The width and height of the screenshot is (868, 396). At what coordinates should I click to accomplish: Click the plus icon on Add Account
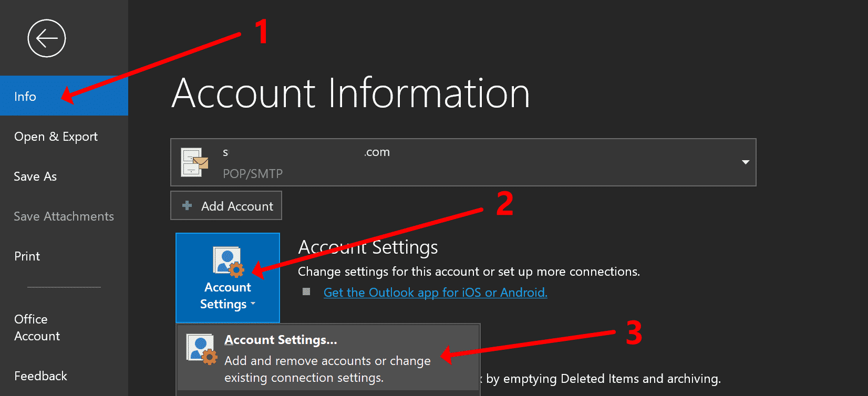(x=187, y=205)
